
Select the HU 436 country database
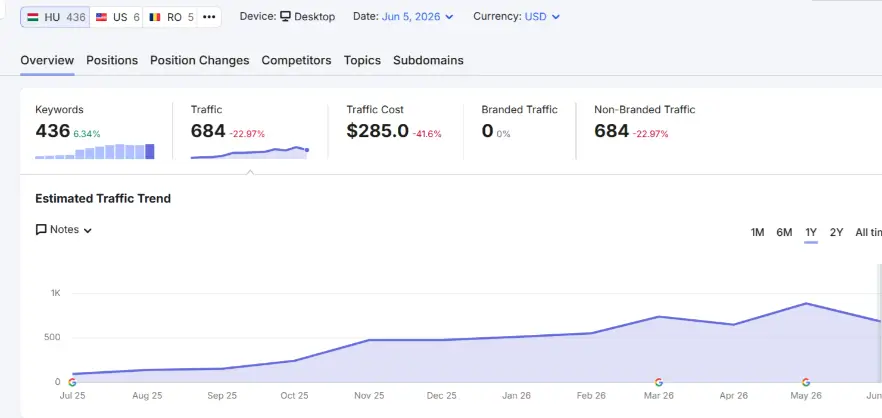pyautogui.click(x=55, y=17)
